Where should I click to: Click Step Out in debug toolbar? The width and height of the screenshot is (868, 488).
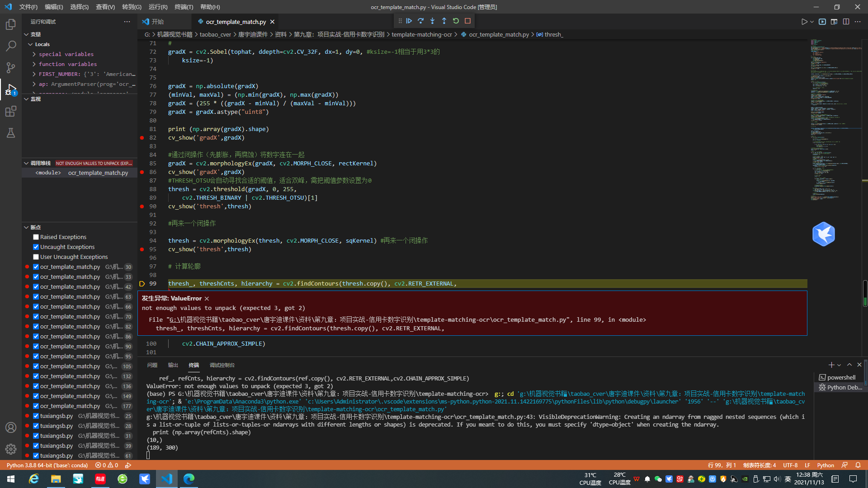[x=444, y=21]
